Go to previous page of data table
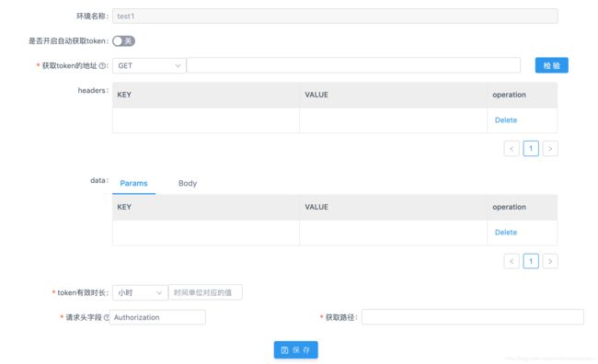The width and height of the screenshot is (598, 364). tap(512, 261)
